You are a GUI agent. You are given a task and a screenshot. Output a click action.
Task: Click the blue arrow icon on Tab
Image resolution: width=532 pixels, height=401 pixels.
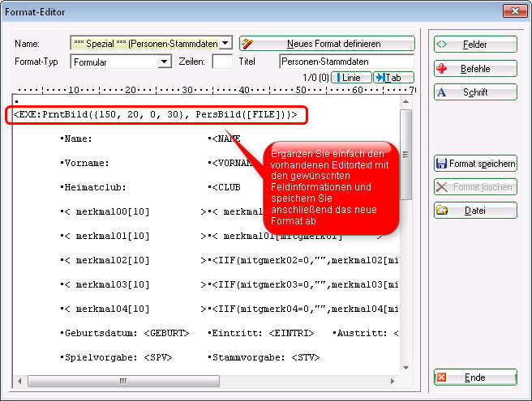(380, 78)
